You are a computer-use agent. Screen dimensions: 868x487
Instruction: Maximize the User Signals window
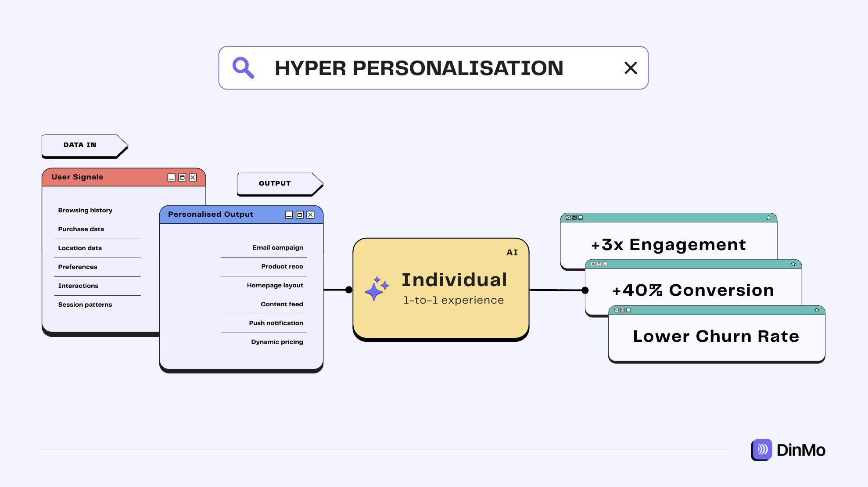click(182, 177)
